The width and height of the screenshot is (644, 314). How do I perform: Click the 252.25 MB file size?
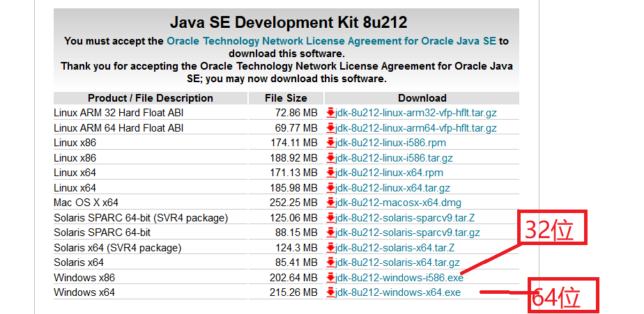[x=293, y=203]
